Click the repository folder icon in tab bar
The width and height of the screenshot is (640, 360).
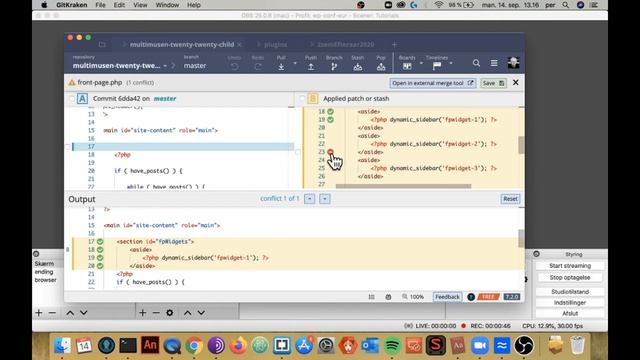click(102, 44)
